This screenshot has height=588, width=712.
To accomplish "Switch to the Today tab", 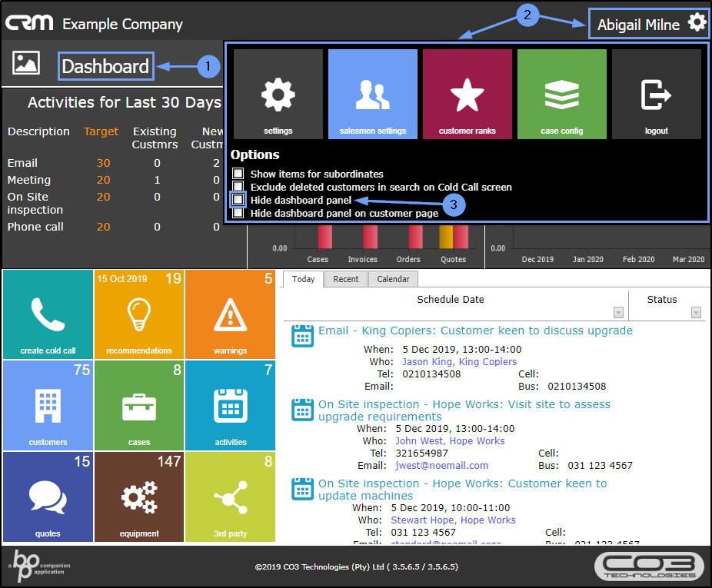I will point(303,279).
